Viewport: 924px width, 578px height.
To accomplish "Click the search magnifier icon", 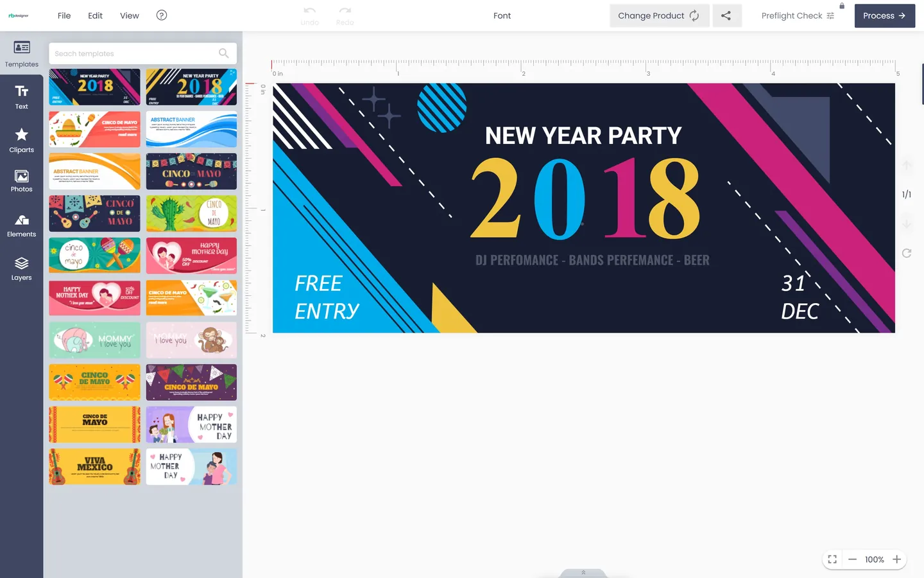I will tap(223, 53).
